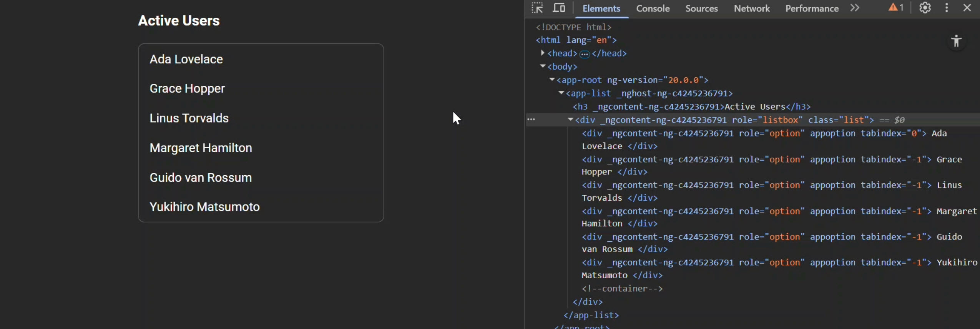Screen dimensions: 980x329
Task: Click the ng-version "20.0.0" attribute value
Action: (683, 80)
